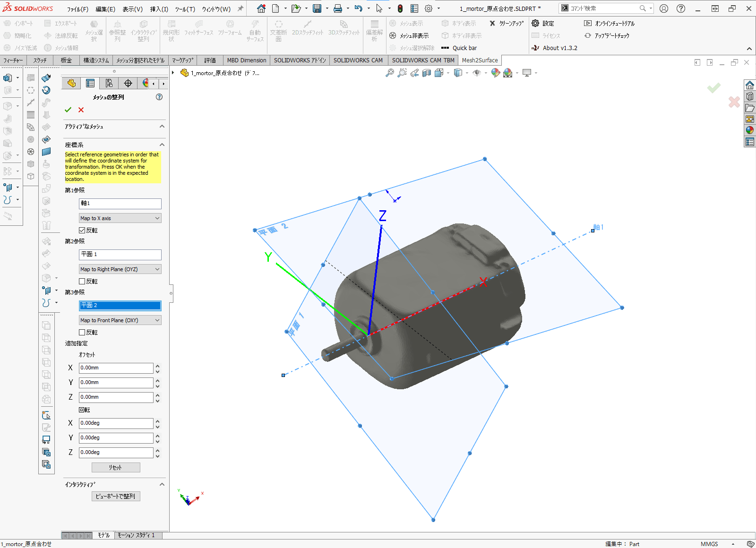
Task: Click the Settings gear in Mesh2Surface ribbon
Action: click(x=535, y=23)
